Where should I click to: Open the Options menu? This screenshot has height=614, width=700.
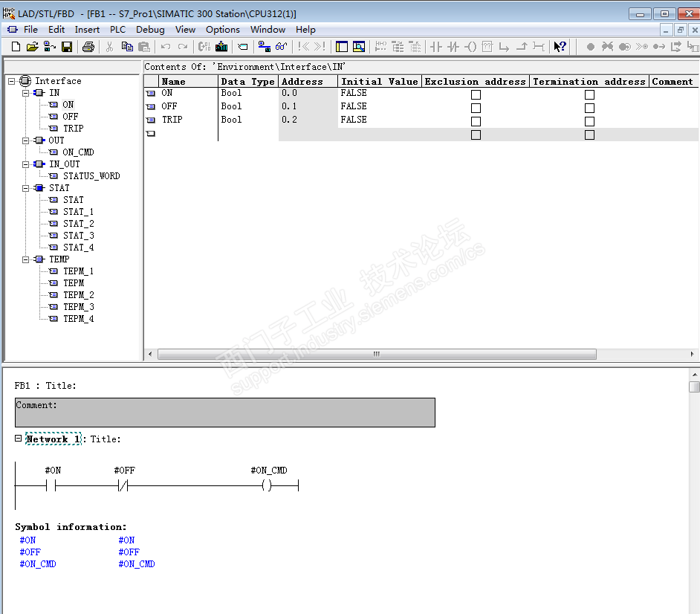tap(223, 30)
